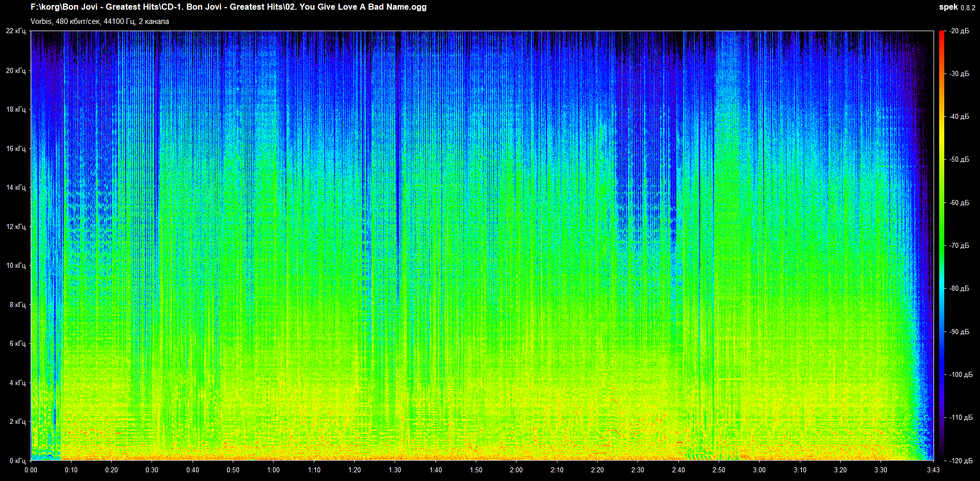Viewport: 980px width, 481px height.
Task: Select the 2:00 time axis marker
Action: (516, 470)
